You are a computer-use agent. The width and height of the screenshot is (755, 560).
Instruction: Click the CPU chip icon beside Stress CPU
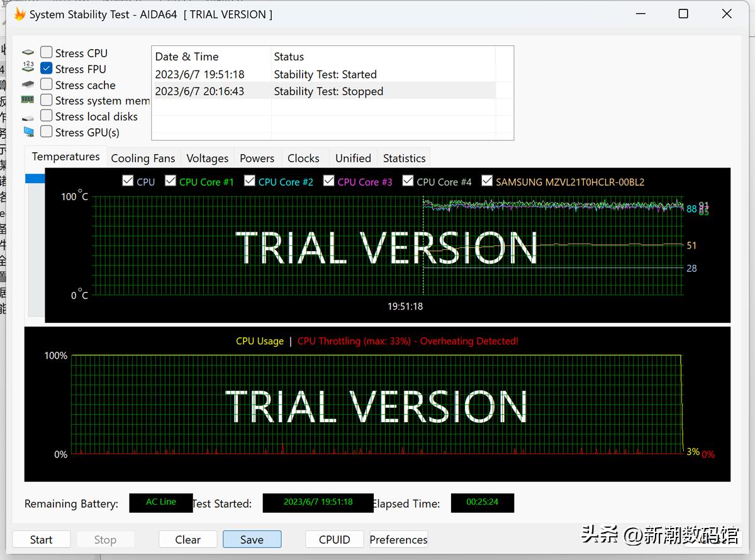(x=28, y=53)
